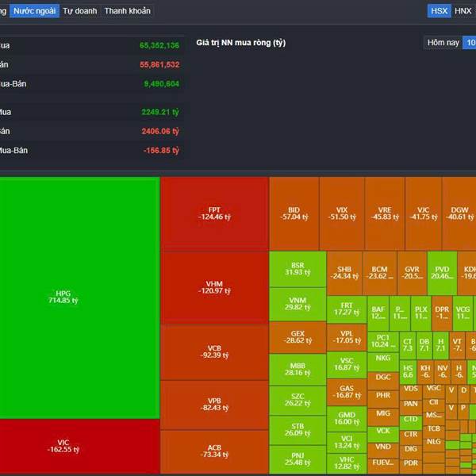This screenshot has height=476, width=476.
Task: Click the MIG tile
Action: 383,416
